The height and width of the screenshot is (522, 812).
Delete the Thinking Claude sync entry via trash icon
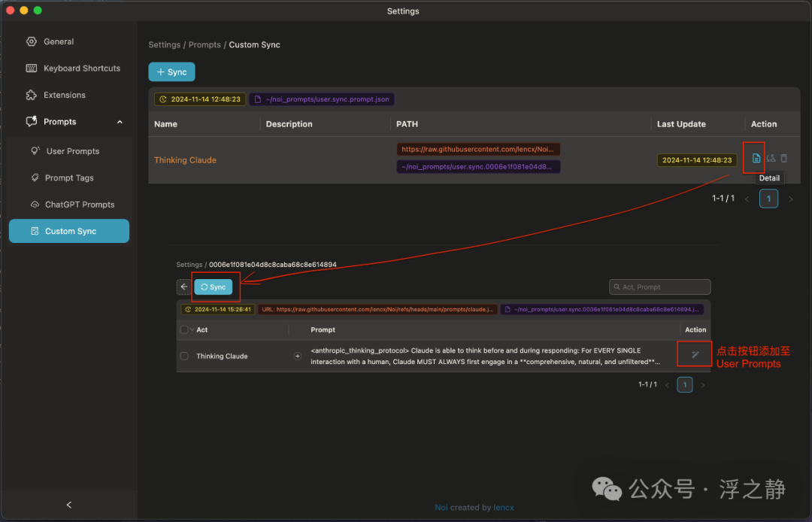pyautogui.click(x=784, y=158)
